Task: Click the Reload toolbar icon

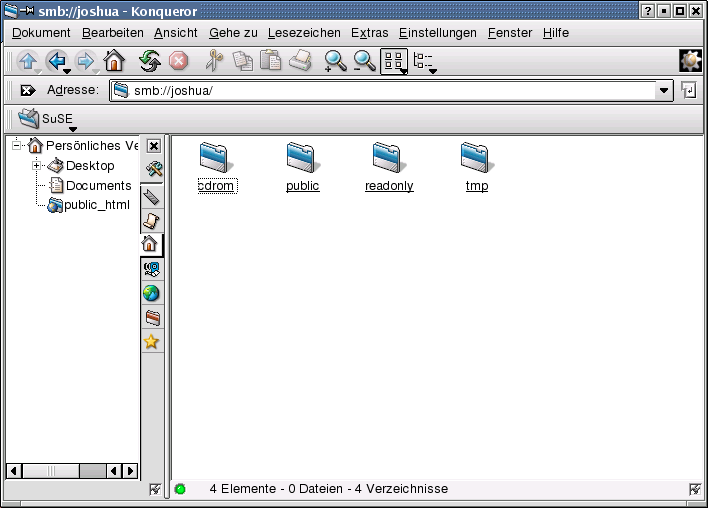Action: point(149,61)
